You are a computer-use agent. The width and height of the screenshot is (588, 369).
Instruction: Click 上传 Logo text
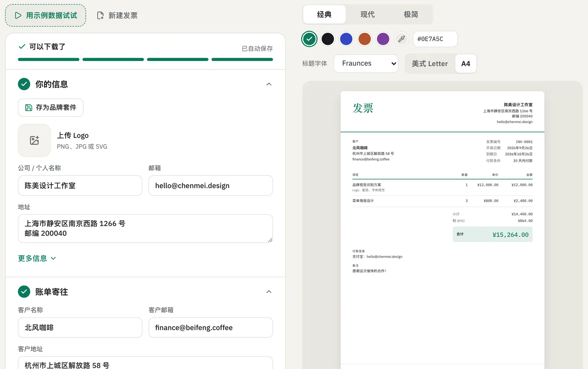[73, 135]
